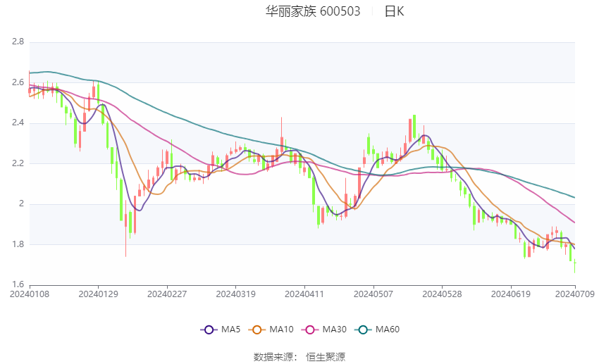599x364 pixels.
Task: Click the 数据来源 label
Action: click(x=273, y=357)
